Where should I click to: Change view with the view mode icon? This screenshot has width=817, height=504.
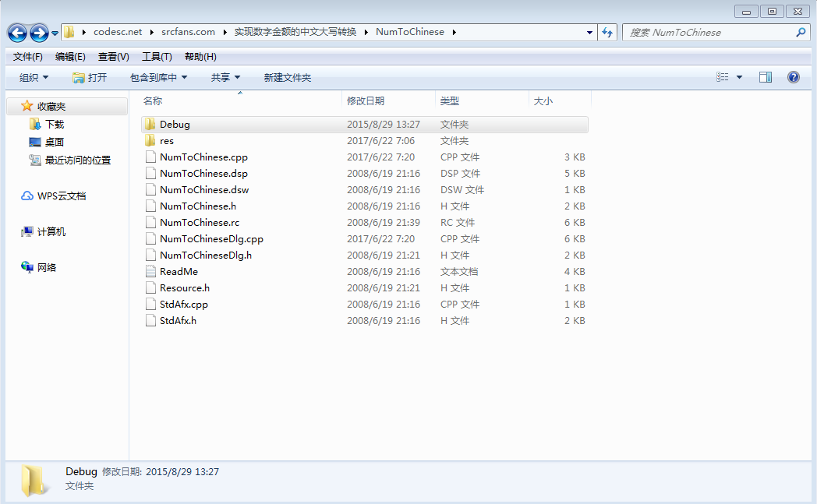(x=722, y=77)
